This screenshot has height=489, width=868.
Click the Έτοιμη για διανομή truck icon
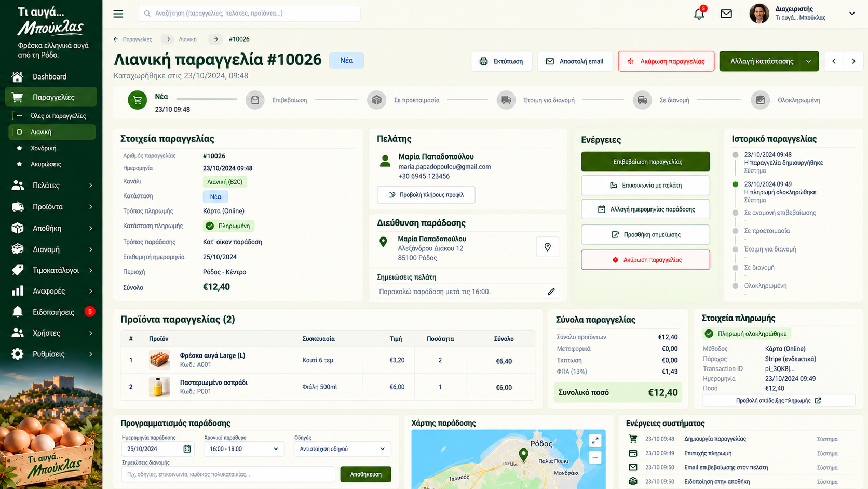coord(506,100)
